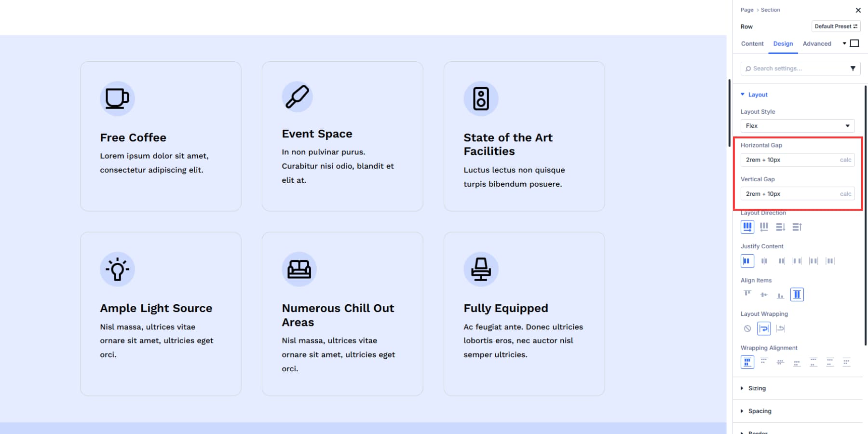Select space-between option in Justify Content
868x434 pixels.
tap(797, 261)
